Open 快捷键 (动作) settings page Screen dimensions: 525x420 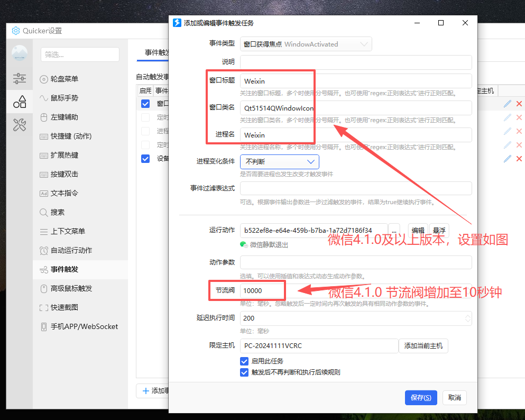(80, 136)
